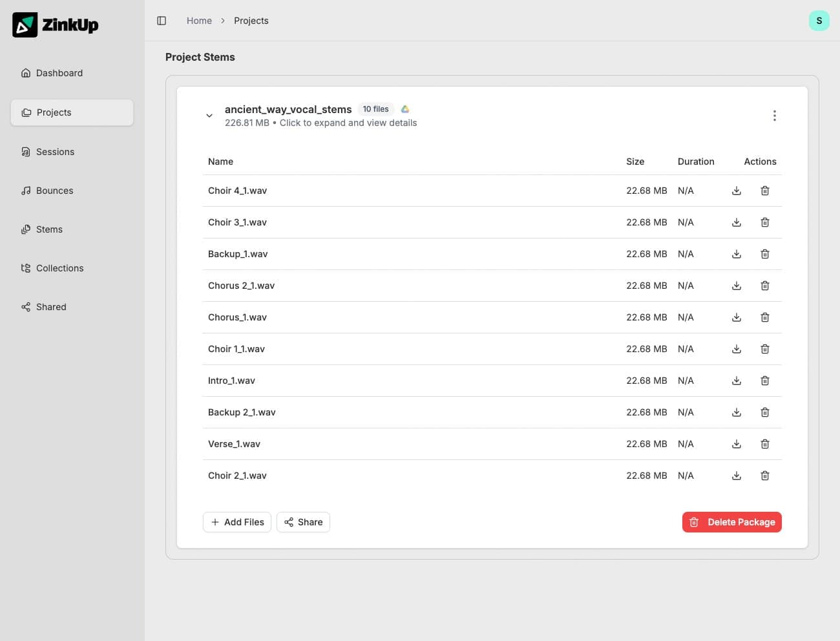Image resolution: width=840 pixels, height=641 pixels.
Task: Download the Intro_1.wav stem
Action: pos(737,381)
